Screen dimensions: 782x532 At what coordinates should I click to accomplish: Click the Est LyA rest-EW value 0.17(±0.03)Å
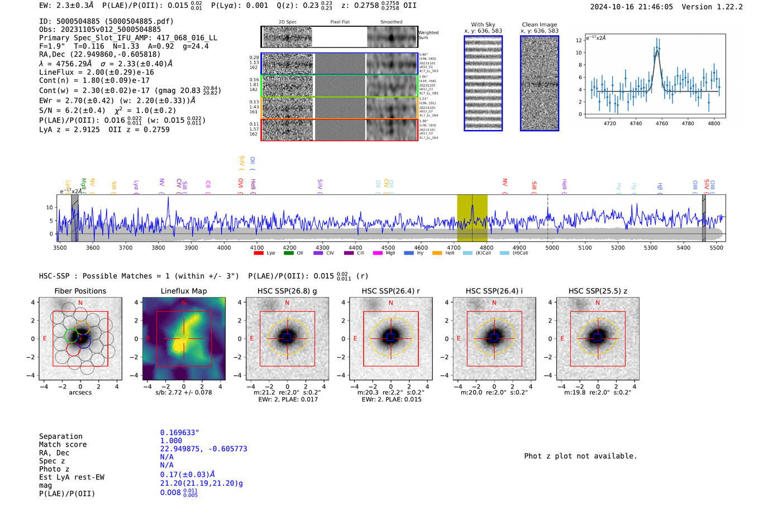click(188, 475)
